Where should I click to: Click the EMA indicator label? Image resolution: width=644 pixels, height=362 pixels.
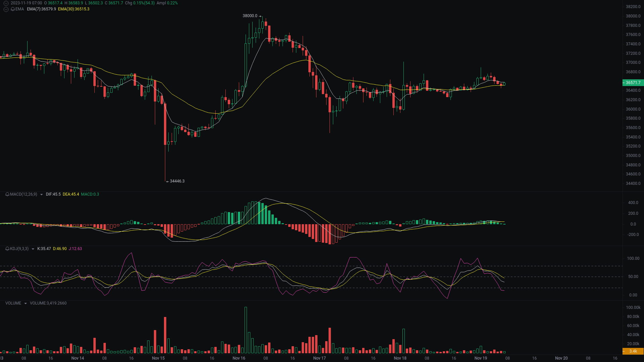(x=19, y=9)
